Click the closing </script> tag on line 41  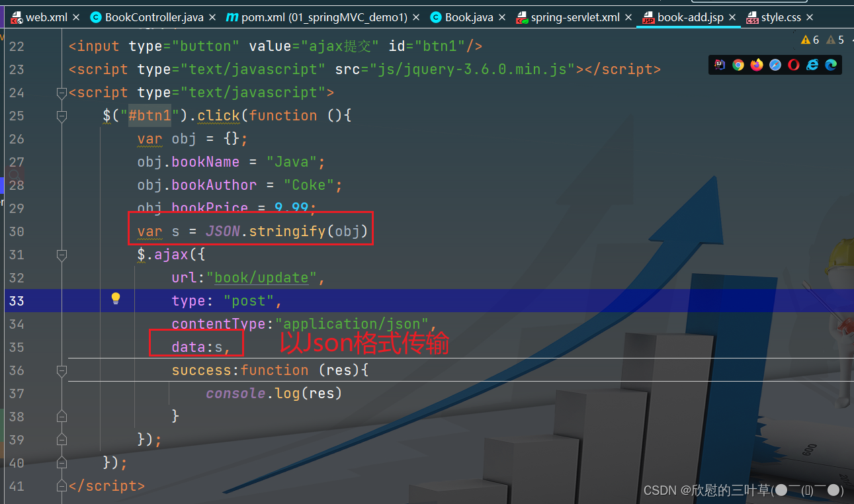point(107,485)
